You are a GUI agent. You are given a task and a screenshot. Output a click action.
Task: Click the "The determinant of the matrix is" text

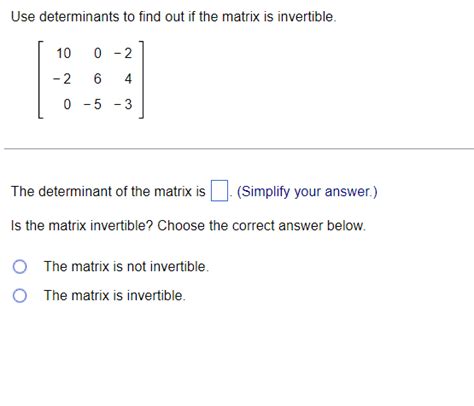(x=108, y=191)
